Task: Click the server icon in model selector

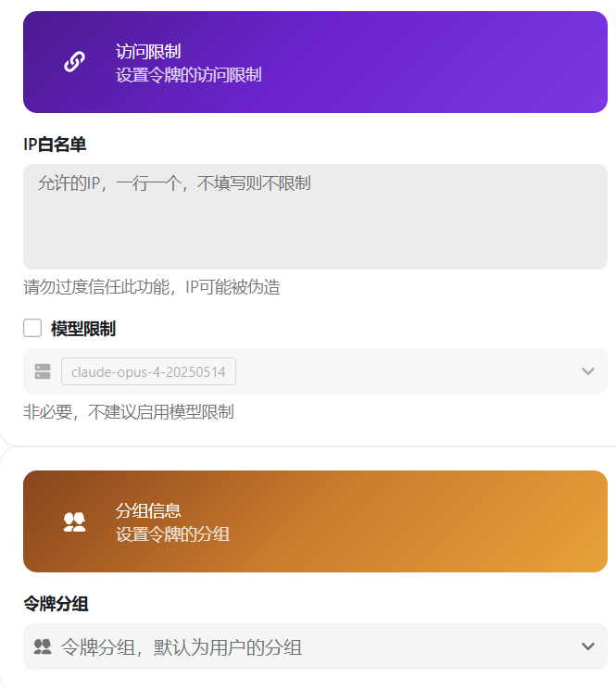Action: click(43, 371)
